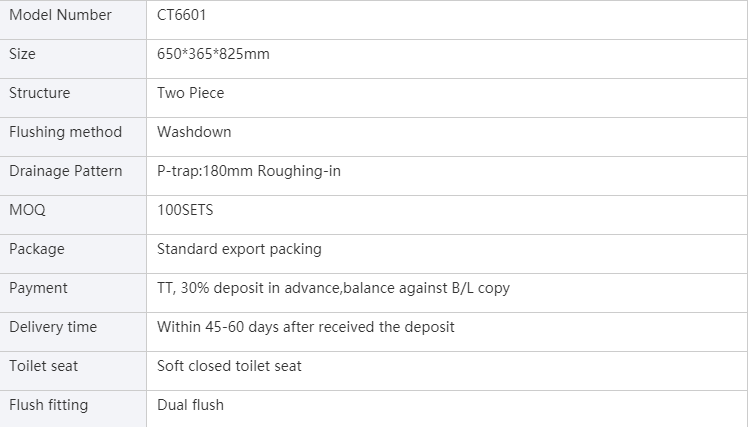Select the 650*365*825mm size value

213,54
